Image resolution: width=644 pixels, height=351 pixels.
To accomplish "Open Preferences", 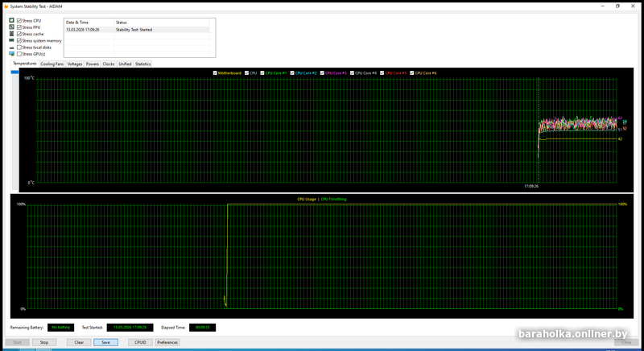I will (x=167, y=342).
